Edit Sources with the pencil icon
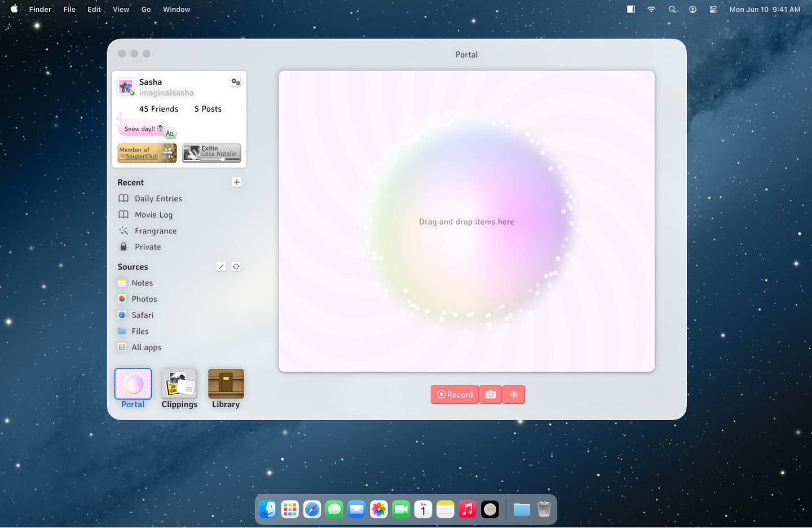 tap(221, 267)
